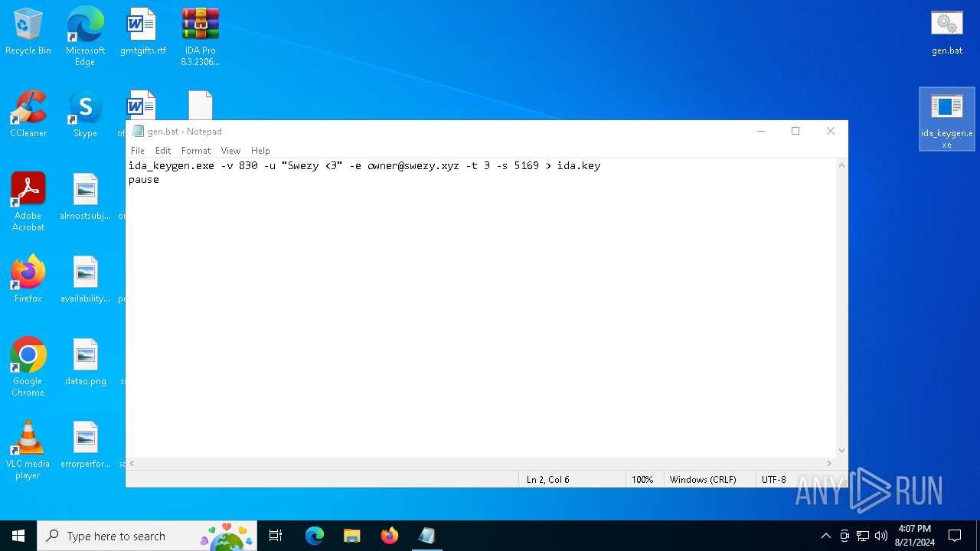
Task: Launch Edge from the taskbar
Action: pos(315,536)
